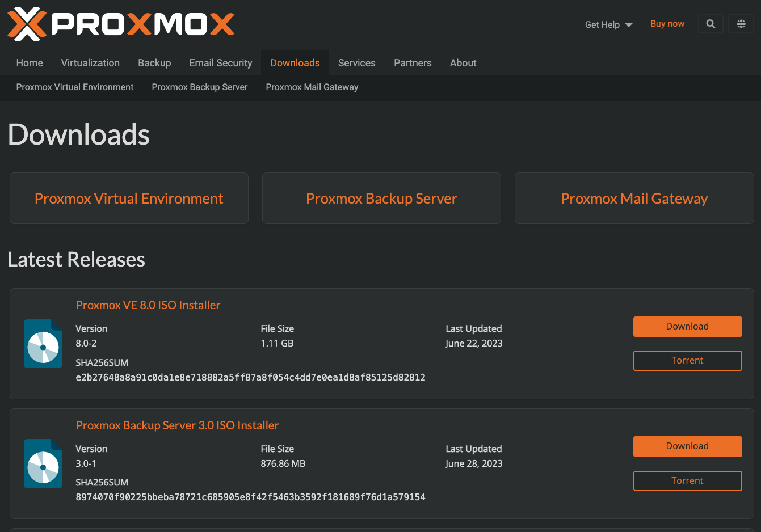Go to the Home menu item
761x532 pixels.
click(30, 63)
